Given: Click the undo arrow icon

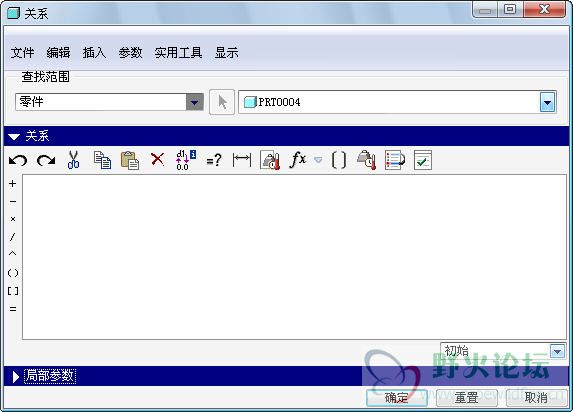Looking at the screenshot, I should 18,160.
